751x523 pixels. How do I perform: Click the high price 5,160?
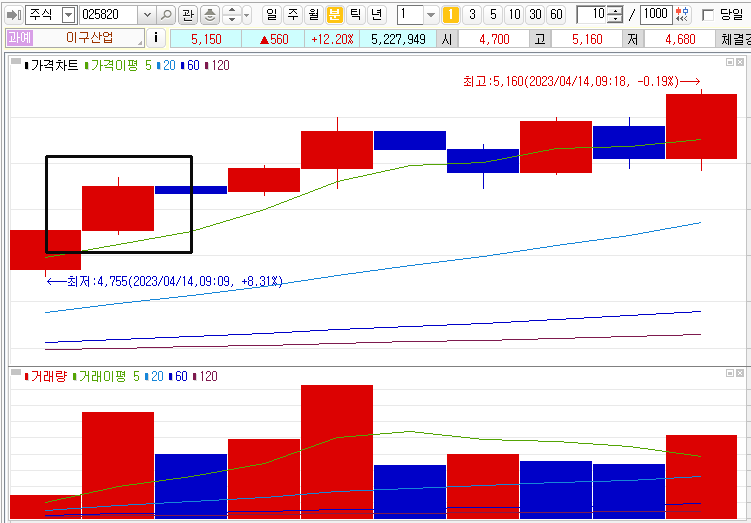click(x=587, y=39)
